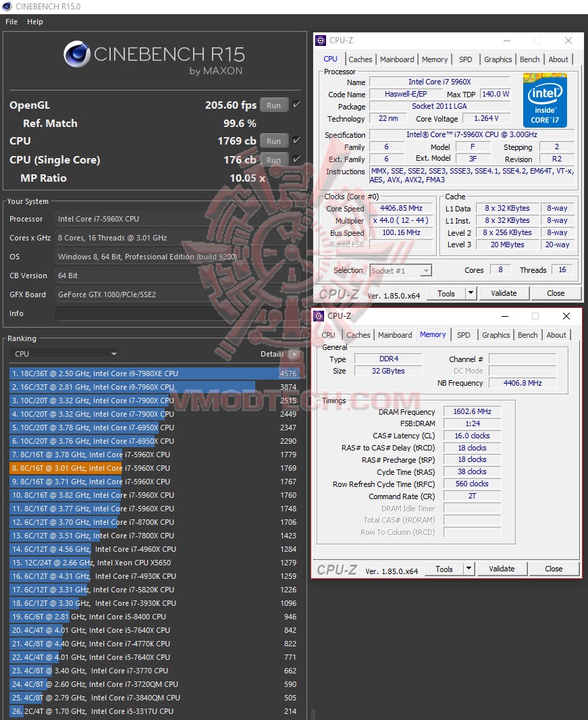Select ranking row 12 i7-8700K

155,522
